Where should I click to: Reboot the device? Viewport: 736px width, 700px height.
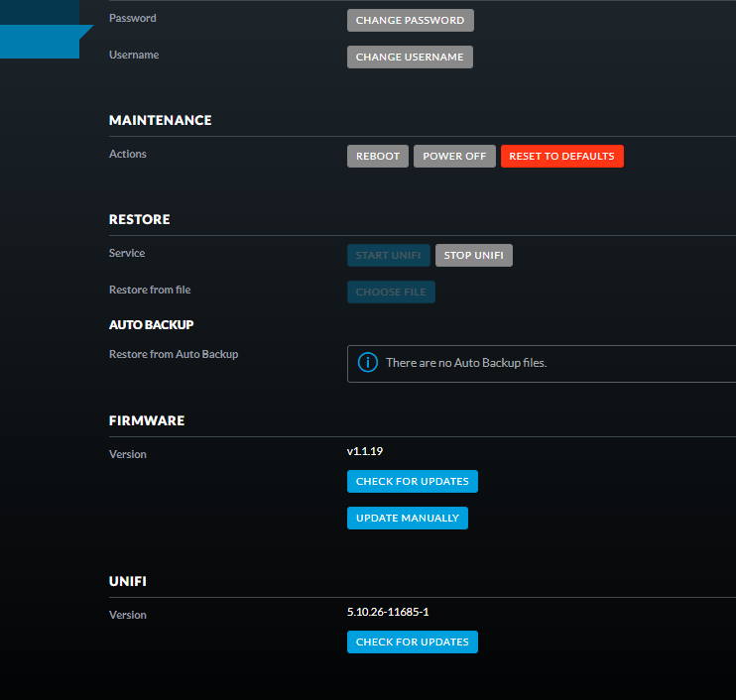pos(377,156)
